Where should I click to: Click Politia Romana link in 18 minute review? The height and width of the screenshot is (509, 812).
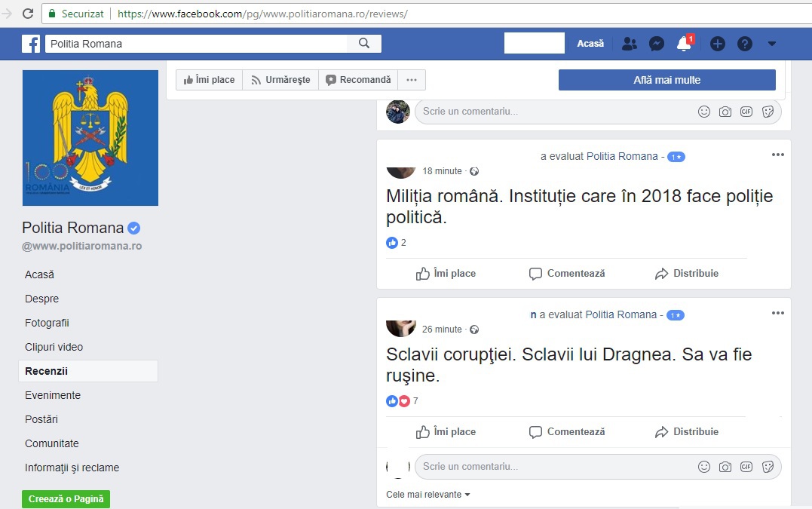coord(622,156)
